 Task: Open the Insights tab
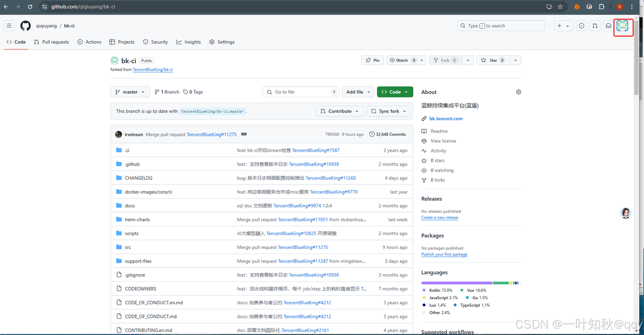coord(189,42)
